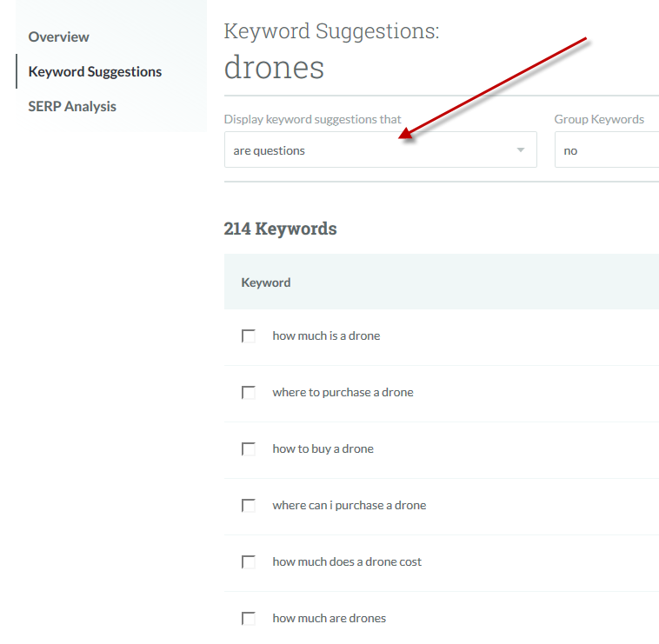Select Keyword Suggestions in the sidebar
Image resolution: width=659 pixels, height=644 pixels.
tap(95, 71)
